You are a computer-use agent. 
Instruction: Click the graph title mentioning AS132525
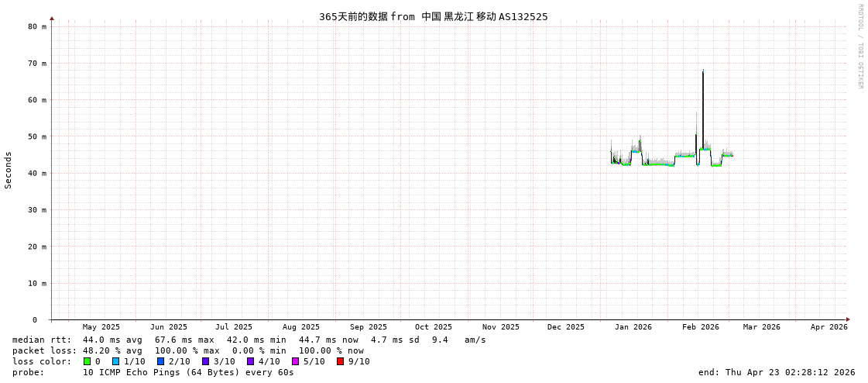pyautogui.click(x=433, y=16)
